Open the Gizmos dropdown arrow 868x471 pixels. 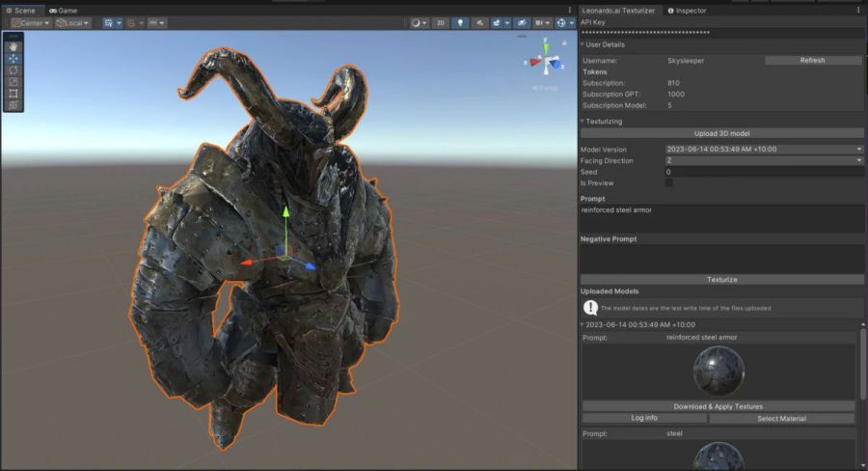coord(572,23)
